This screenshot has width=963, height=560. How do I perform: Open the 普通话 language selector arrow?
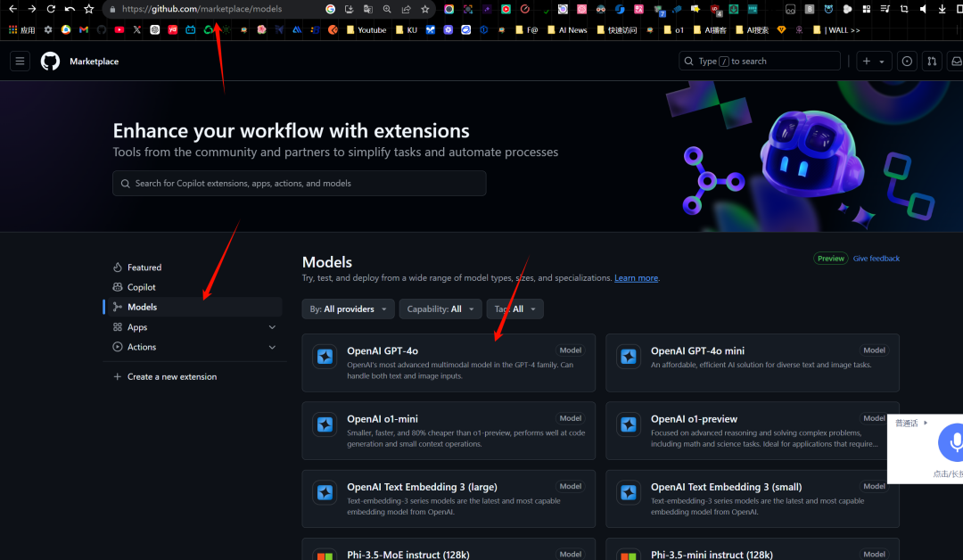[925, 423]
